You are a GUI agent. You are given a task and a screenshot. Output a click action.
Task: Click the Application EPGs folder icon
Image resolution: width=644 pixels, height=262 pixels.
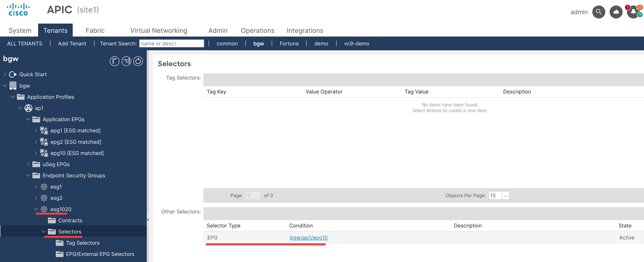click(x=36, y=119)
